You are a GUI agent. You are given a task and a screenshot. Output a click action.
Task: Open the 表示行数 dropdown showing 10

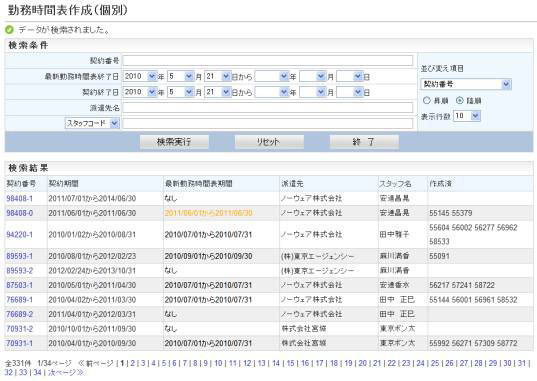click(x=467, y=116)
